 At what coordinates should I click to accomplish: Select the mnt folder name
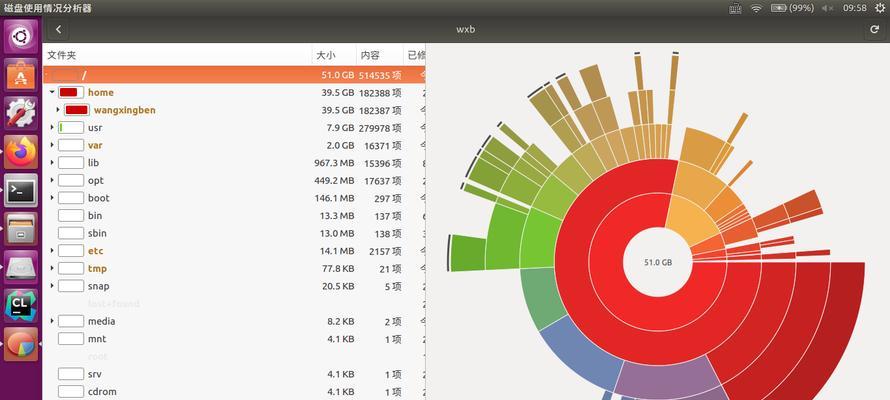point(96,339)
